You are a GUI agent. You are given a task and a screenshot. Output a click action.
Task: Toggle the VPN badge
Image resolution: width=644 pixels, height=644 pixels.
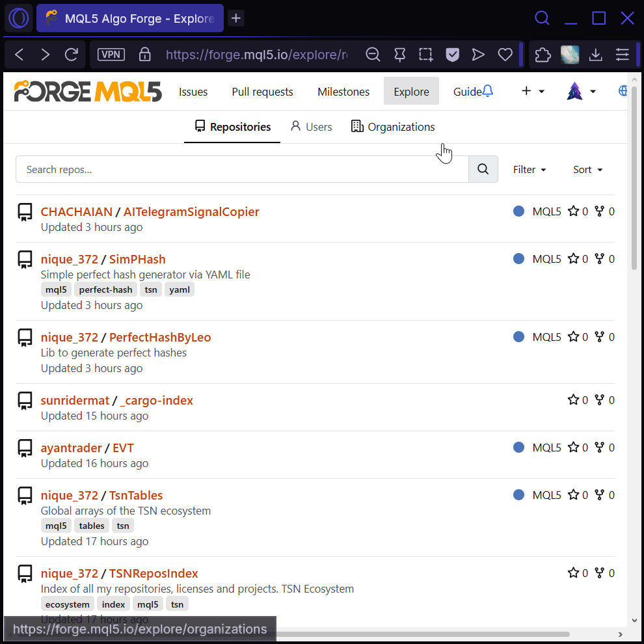point(111,54)
